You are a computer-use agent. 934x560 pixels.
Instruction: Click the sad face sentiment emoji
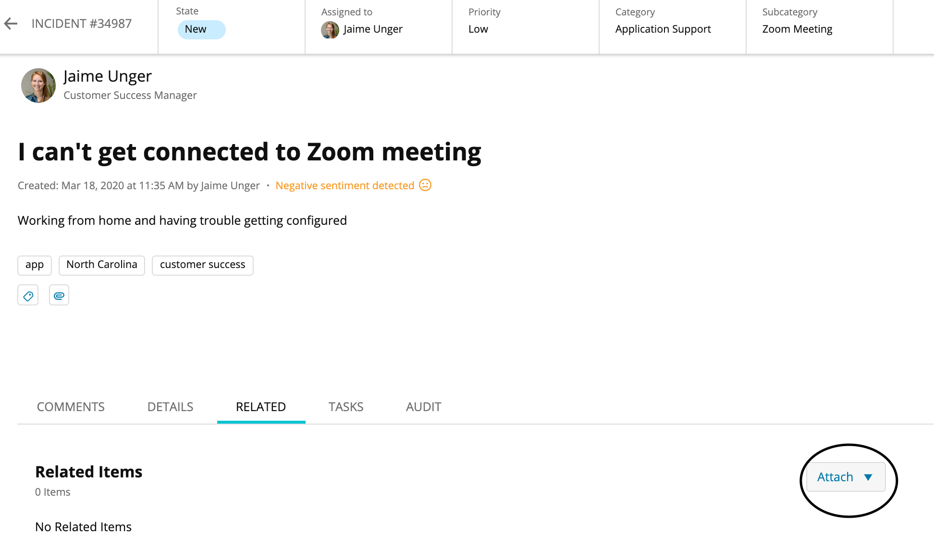425,185
